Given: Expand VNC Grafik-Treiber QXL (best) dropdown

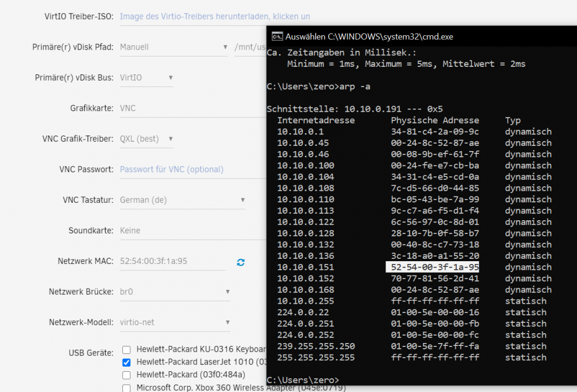Looking at the screenshot, I should [x=147, y=138].
